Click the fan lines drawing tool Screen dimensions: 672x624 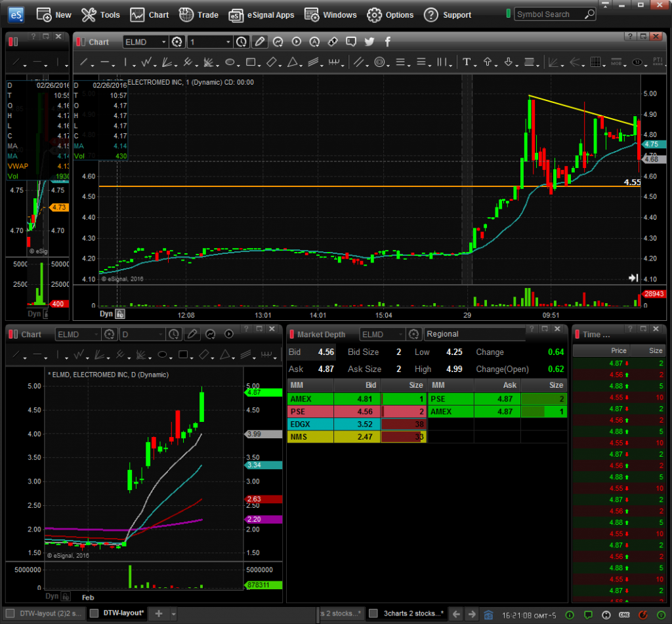point(167,62)
